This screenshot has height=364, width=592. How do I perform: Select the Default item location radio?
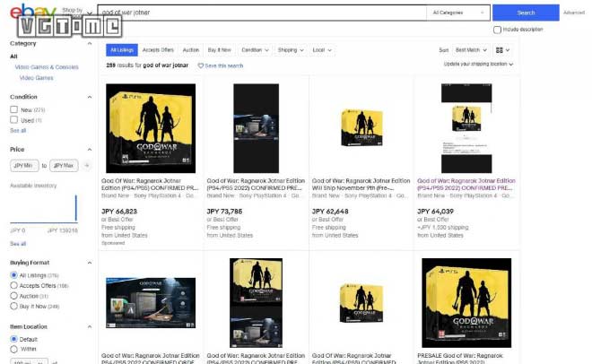click(14, 339)
